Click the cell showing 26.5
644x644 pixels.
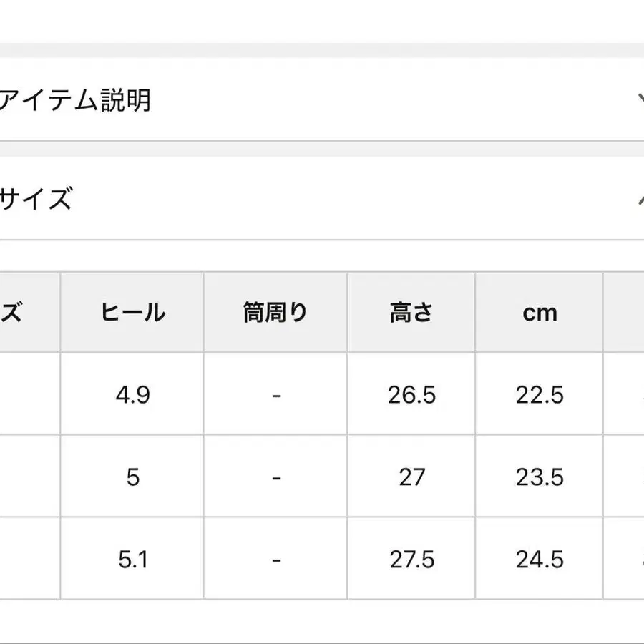click(411, 394)
